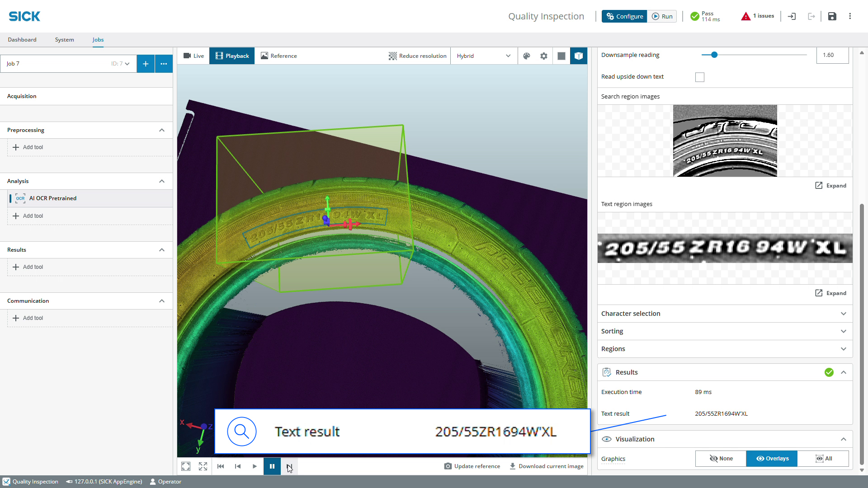Click the color palette icon in viewer toolbar
868x488 pixels.
(x=526, y=56)
